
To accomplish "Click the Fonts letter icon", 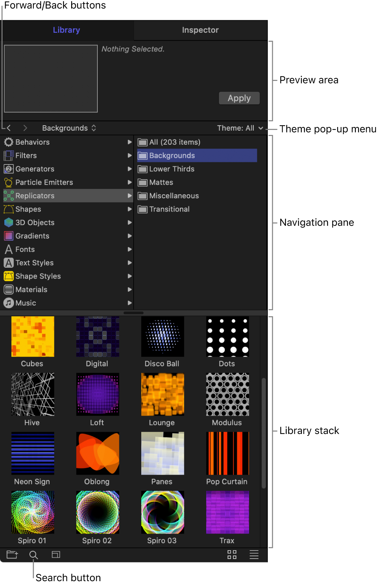I will click(9, 249).
